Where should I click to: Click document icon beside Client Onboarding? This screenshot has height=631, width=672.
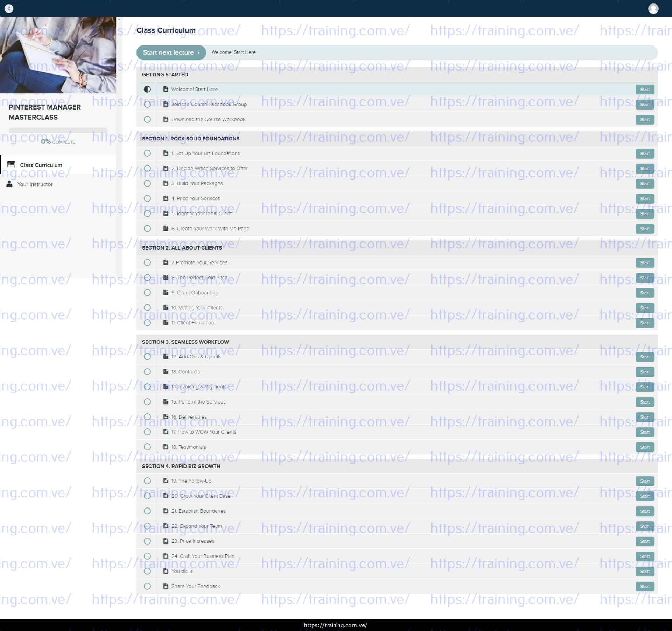166,293
